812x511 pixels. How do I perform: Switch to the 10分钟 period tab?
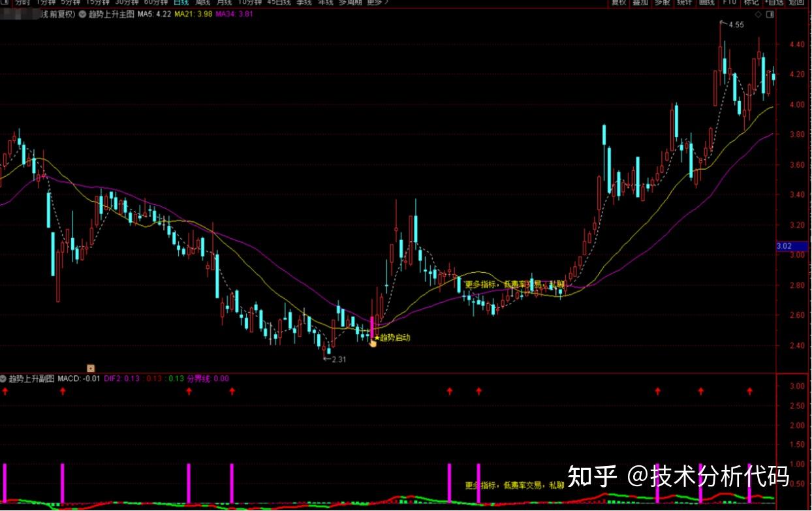(x=250, y=3)
